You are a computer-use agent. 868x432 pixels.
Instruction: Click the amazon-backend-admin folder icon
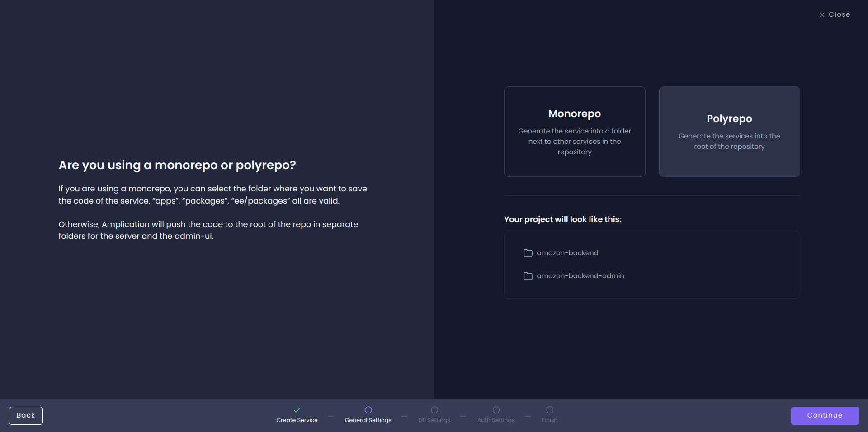528,276
